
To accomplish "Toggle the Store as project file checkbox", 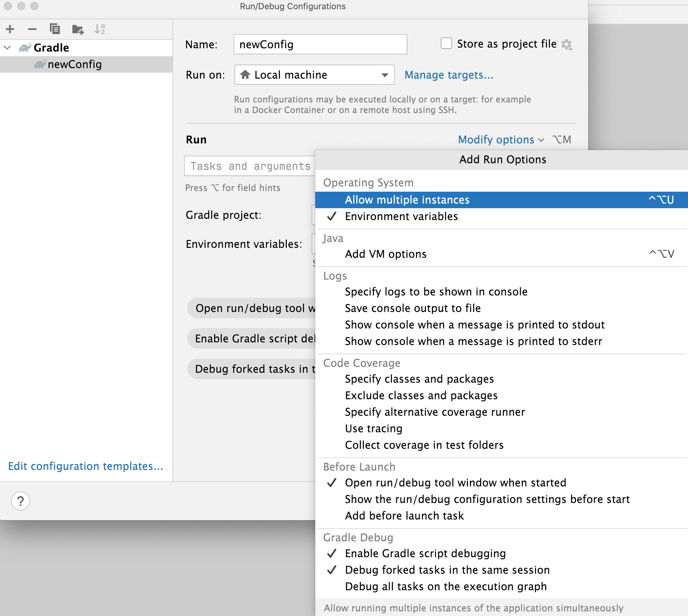I will pyautogui.click(x=446, y=43).
